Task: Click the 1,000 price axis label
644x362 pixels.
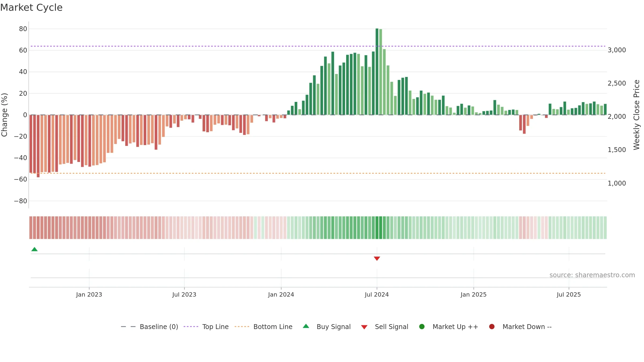Action: (617, 183)
